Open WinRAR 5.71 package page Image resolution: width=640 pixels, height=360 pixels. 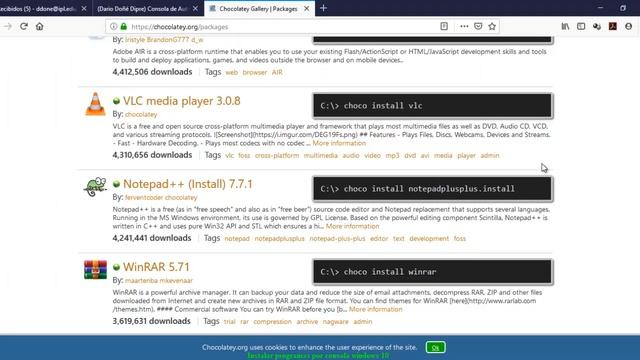156,267
